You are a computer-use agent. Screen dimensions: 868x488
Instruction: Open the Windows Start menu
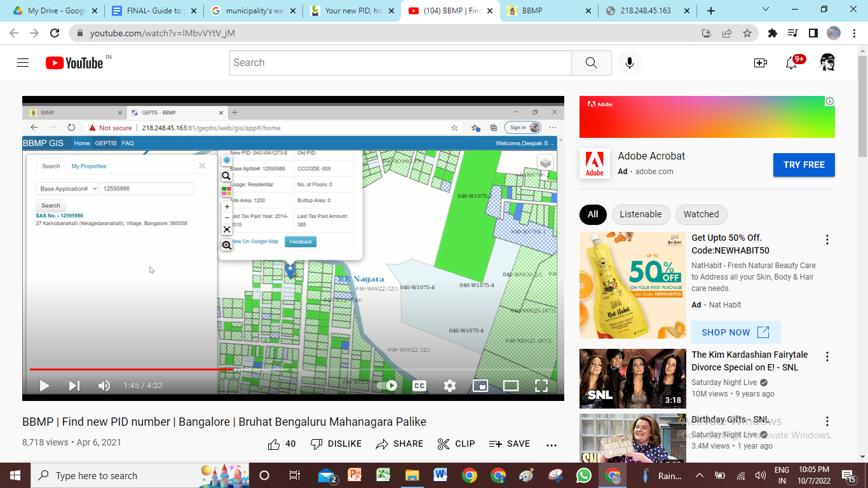click(15, 475)
